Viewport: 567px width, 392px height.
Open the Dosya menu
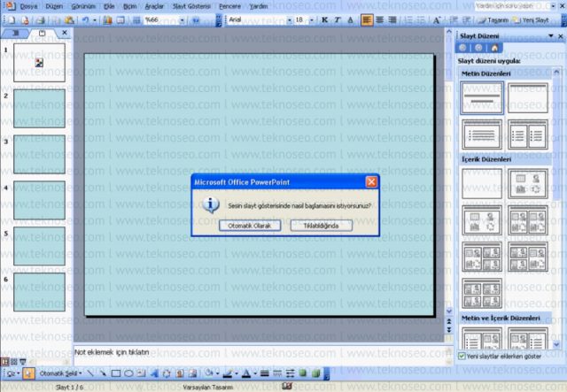(29, 6)
